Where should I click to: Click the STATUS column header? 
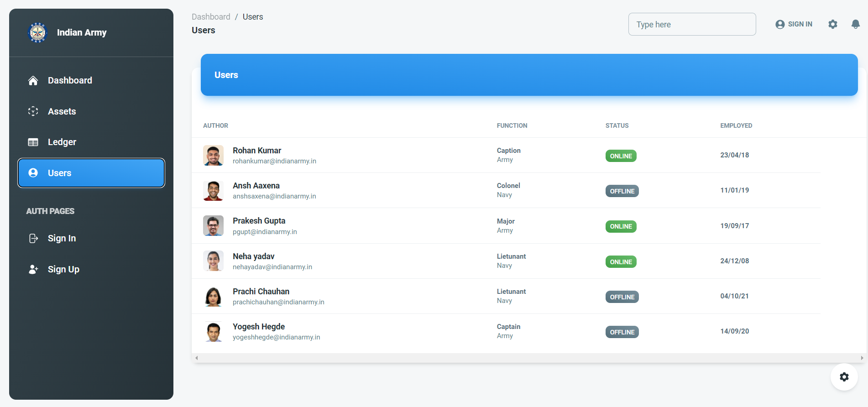(617, 125)
